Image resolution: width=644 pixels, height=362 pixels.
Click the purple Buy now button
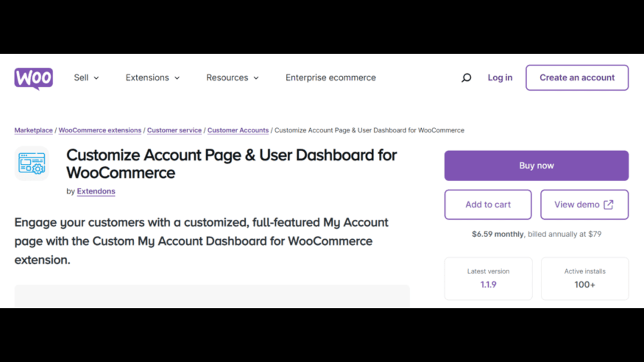tap(536, 166)
